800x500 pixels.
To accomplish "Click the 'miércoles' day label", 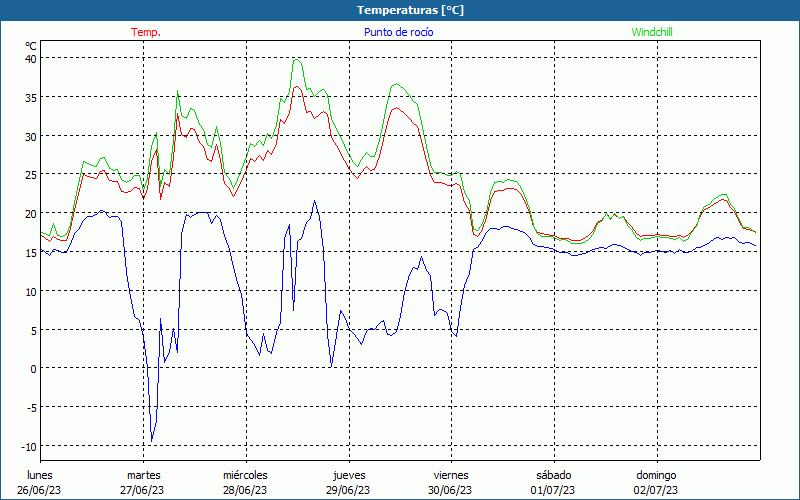I will click(x=245, y=475).
